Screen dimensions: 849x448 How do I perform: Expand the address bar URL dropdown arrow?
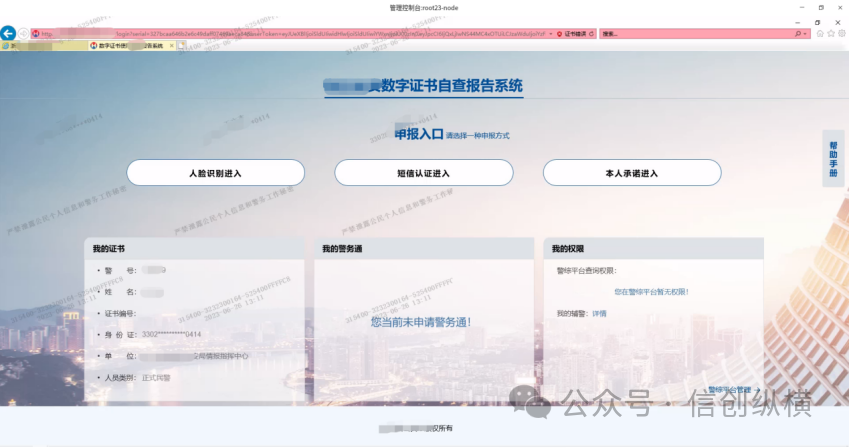pyautogui.click(x=551, y=34)
